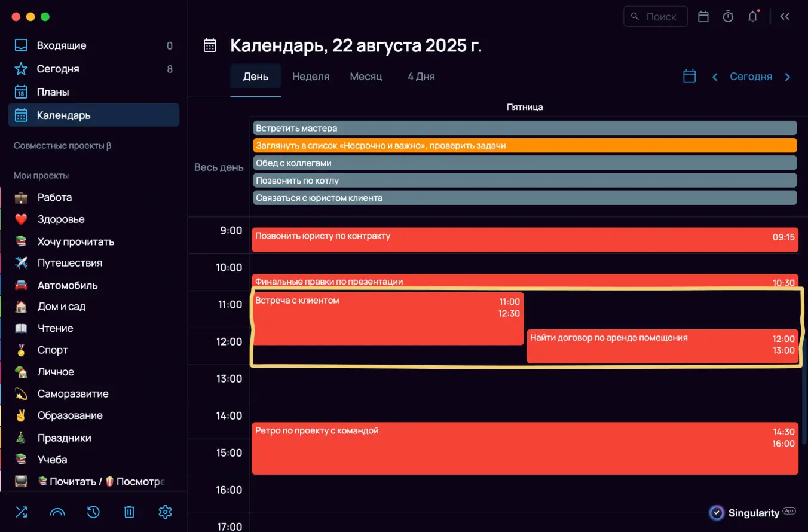
Task: Click the Поиск search field
Action: click(656, 16)
